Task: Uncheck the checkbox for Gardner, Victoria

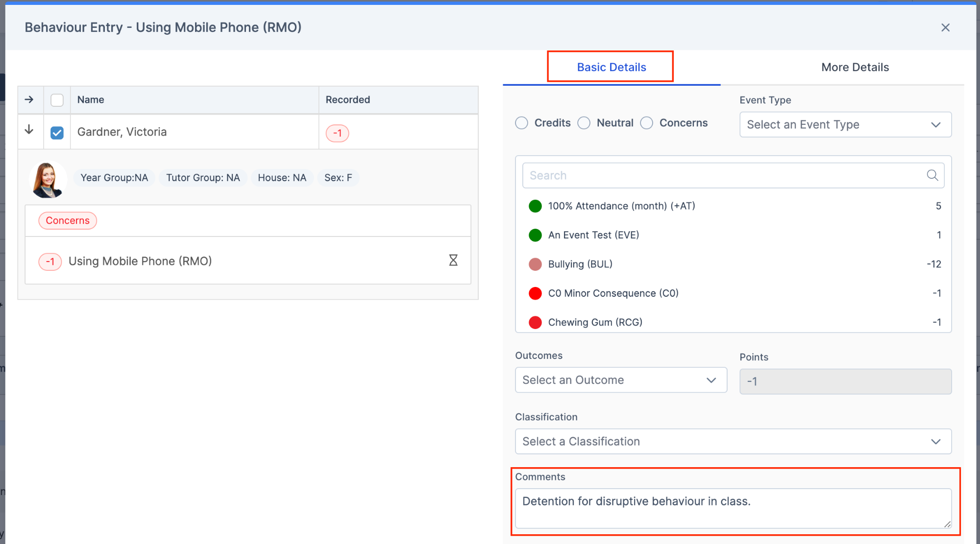Action: click(57, 131)
